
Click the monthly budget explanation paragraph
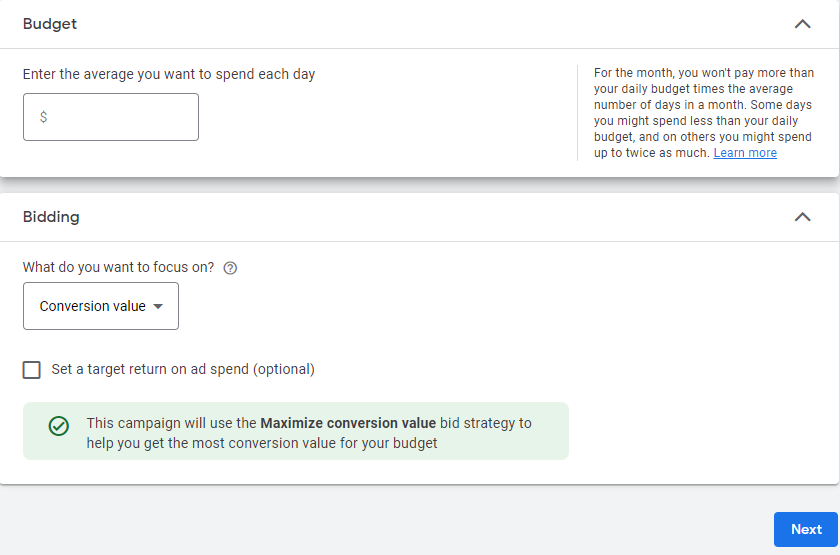pos(704,112)
